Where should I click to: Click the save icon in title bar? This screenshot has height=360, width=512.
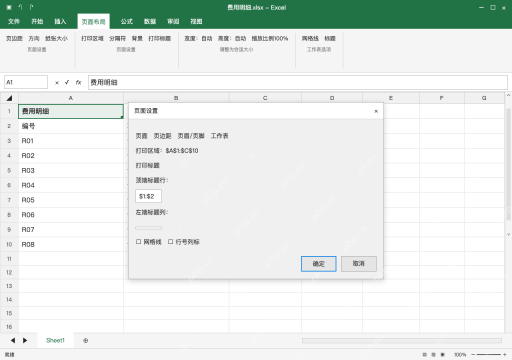(9, 7)
